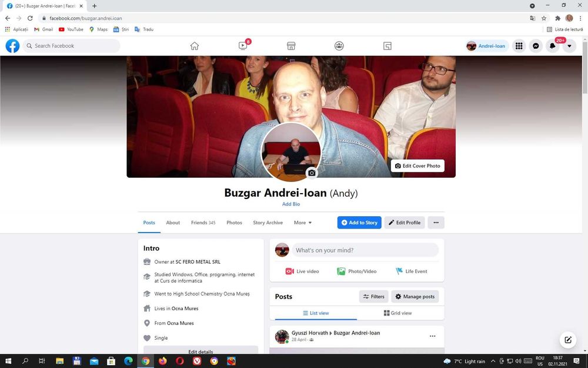Open Windows Start menu
Image resolution: width=588 pixels, height=368 pixels.
[8, 361]
